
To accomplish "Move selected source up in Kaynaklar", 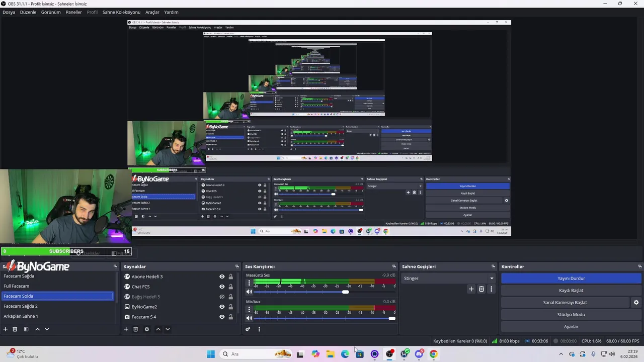I will (158, 329).
